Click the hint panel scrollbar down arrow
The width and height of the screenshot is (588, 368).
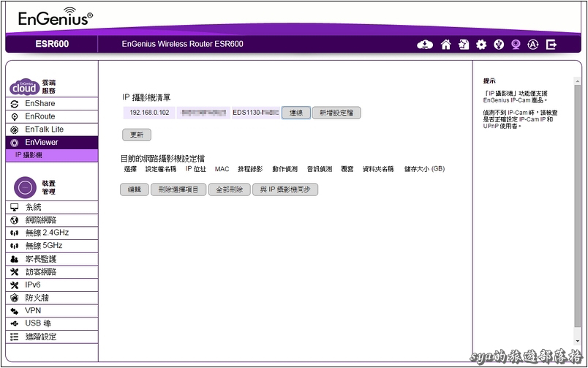tap(578, 342)
